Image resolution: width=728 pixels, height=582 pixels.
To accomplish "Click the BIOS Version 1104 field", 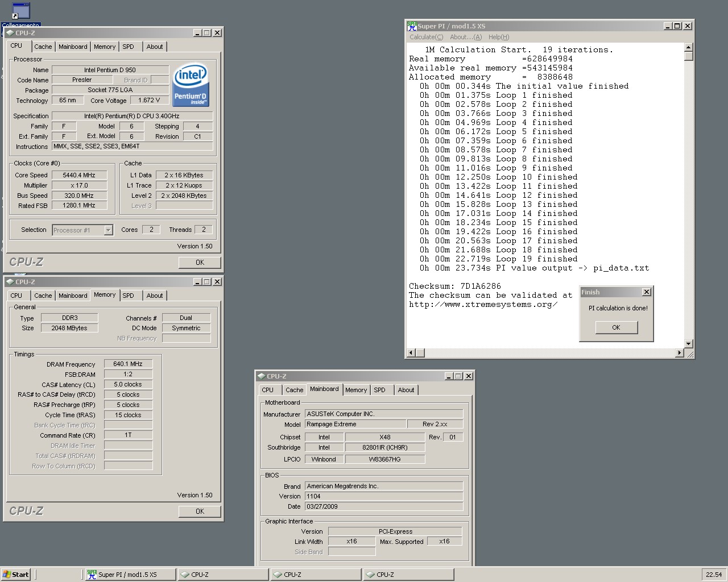I will (x=384, y=496).
